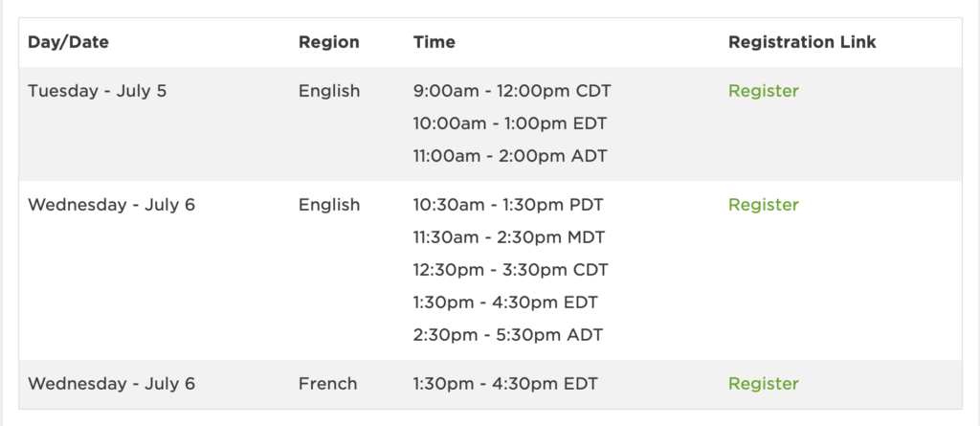Select the 10:00am - 1:00pm EDT time

tap(509, 123)
